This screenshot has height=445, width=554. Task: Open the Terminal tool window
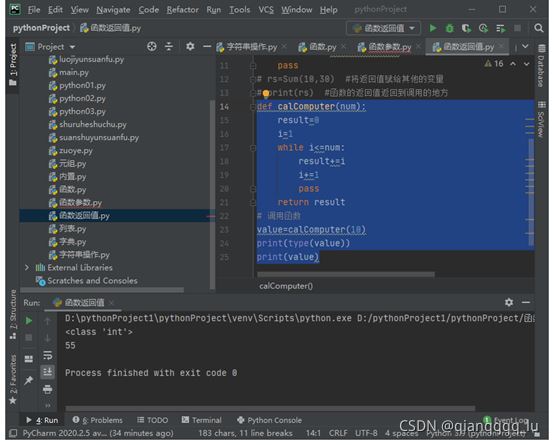201,420
